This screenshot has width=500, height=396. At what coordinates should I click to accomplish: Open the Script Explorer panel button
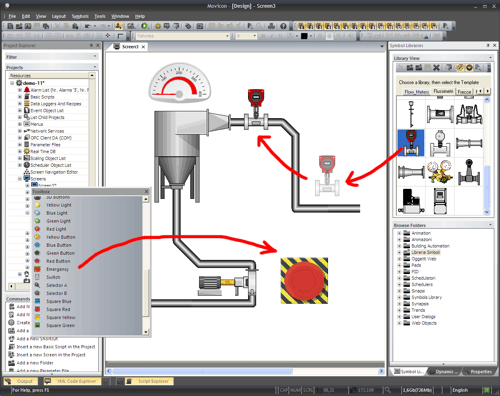pos(149,381)
